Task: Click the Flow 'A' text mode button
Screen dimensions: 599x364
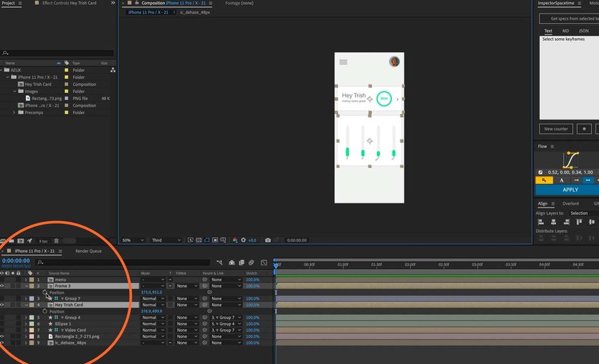Action: (562, 180)
